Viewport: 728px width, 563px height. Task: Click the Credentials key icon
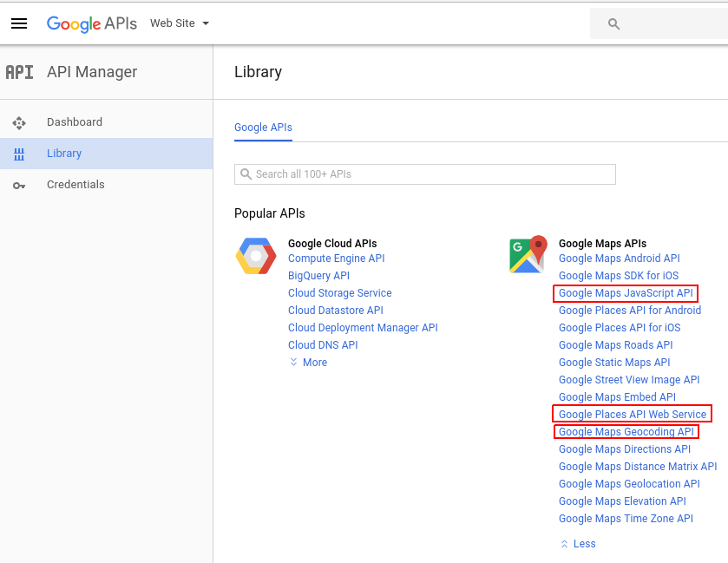[19, 186]
